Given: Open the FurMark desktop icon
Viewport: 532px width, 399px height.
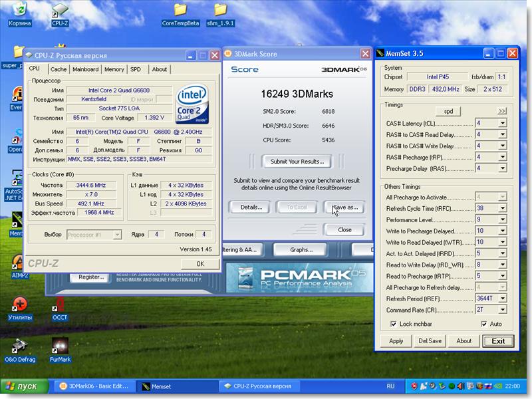Looking at the screenshot, I should 60,346.
